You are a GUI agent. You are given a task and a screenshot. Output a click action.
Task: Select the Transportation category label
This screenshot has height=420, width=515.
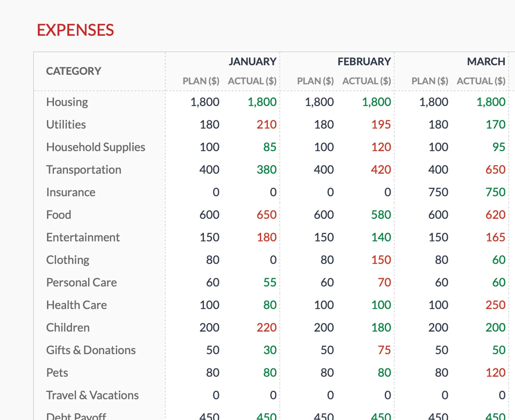[x=84, y=169]
